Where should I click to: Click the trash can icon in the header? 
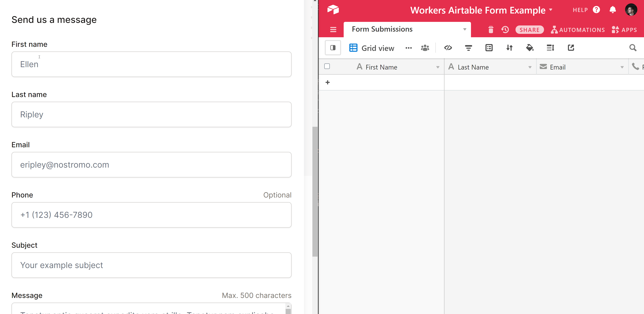point(490,30)
